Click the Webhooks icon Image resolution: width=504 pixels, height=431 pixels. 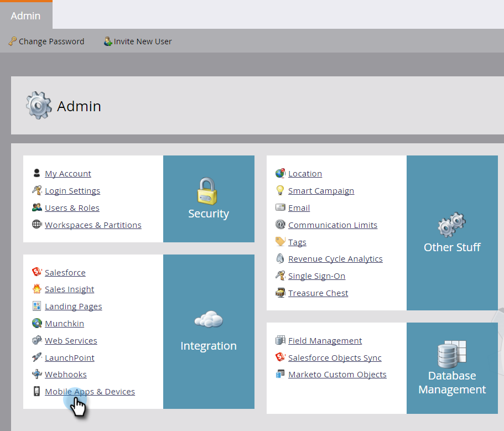point(37,374)
